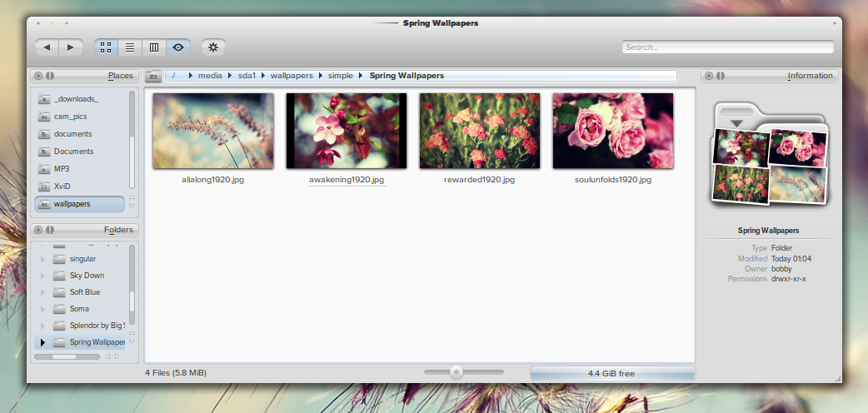
Task: Click the zoom slider handle in status bar
Action: pos(456,372)
